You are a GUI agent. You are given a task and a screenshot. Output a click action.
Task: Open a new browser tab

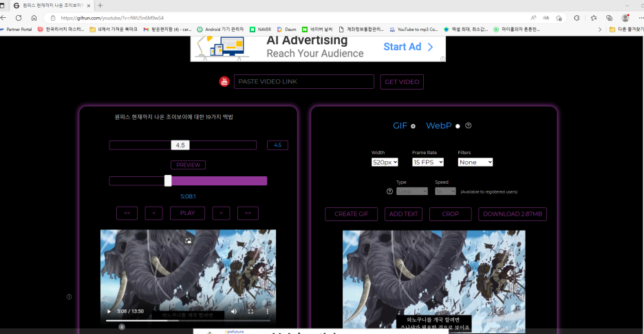[x=100, y=6]
